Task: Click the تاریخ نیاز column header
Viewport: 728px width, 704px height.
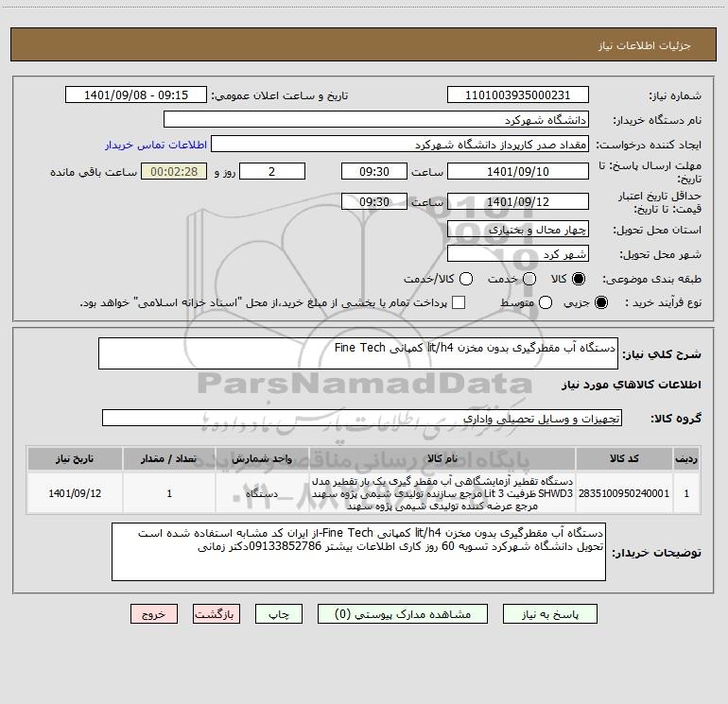Action: (x=75, y=458)
